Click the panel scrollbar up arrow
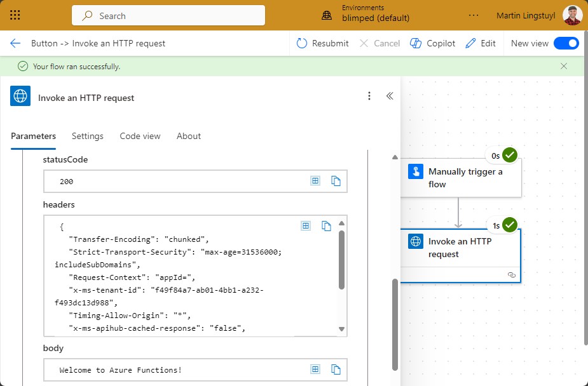 tap(395, 157)
